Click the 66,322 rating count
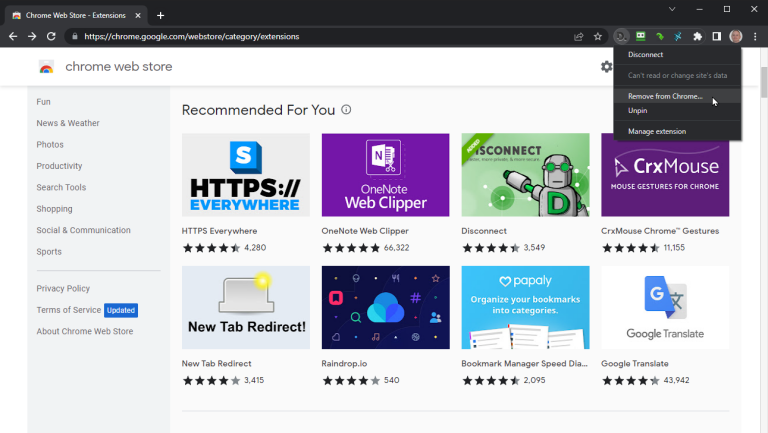768x433 pixels. pyautogui.click(x=396, y=248)
